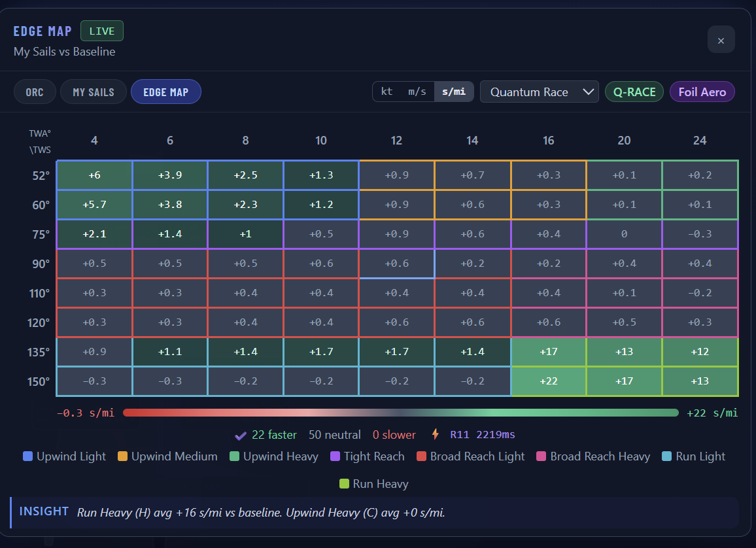Switch to the My Sails tab

[x=93, y=92]
